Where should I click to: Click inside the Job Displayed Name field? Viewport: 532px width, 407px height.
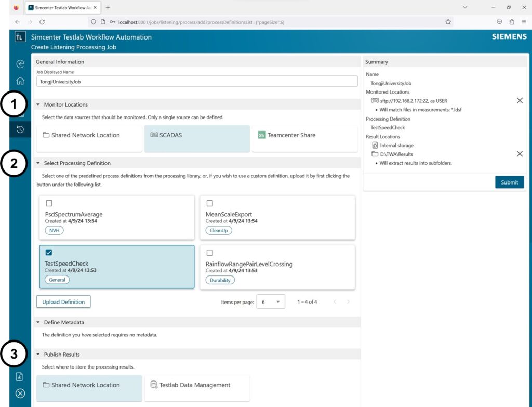pos(196,81)
